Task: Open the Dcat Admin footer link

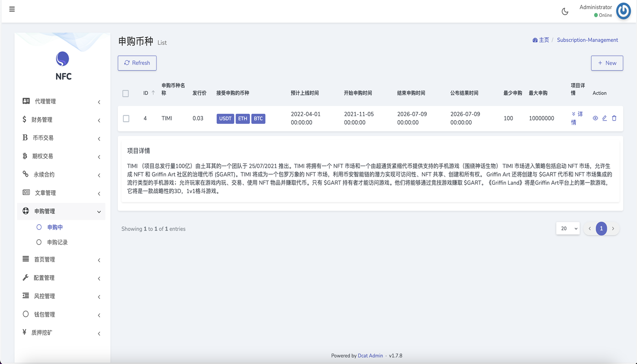Action: 370,356
